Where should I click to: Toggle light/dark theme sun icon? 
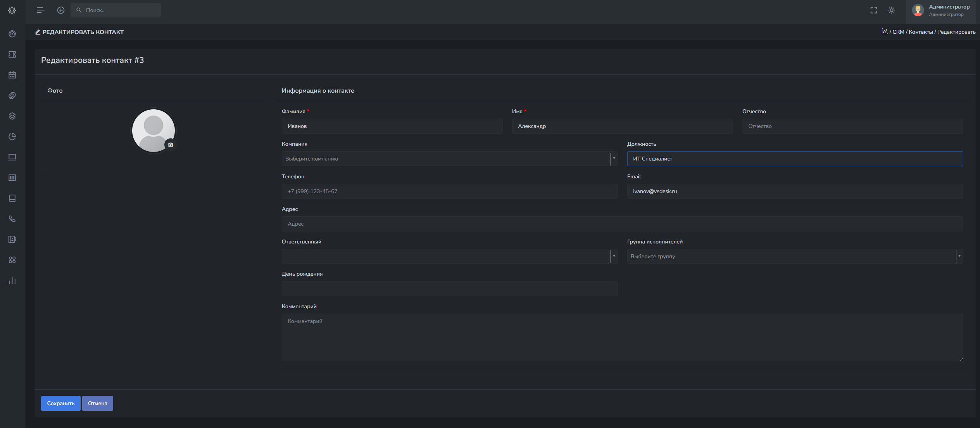[892, 10]
